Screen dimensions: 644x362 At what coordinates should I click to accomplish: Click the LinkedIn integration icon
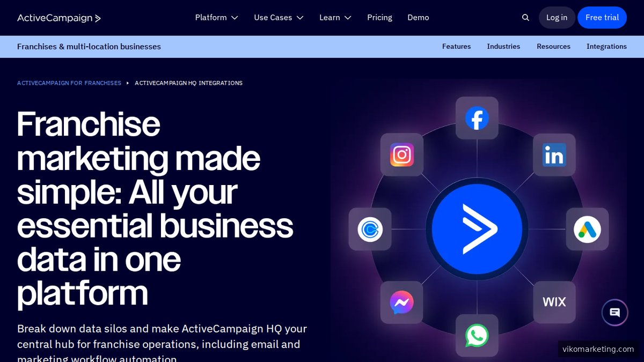click(554, 155)
